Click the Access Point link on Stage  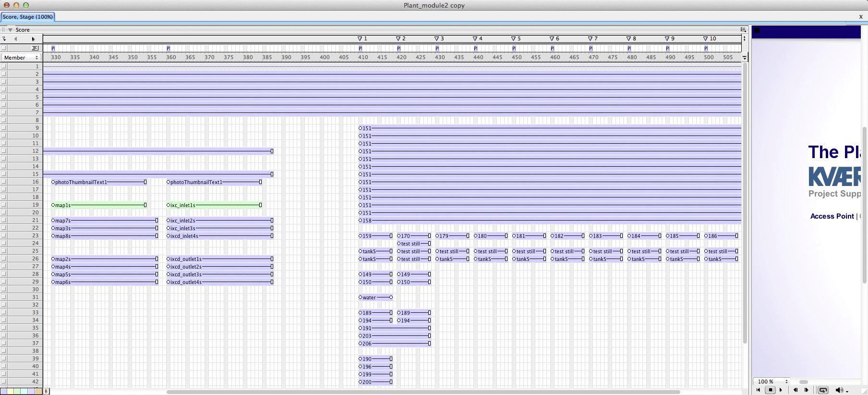832,216
